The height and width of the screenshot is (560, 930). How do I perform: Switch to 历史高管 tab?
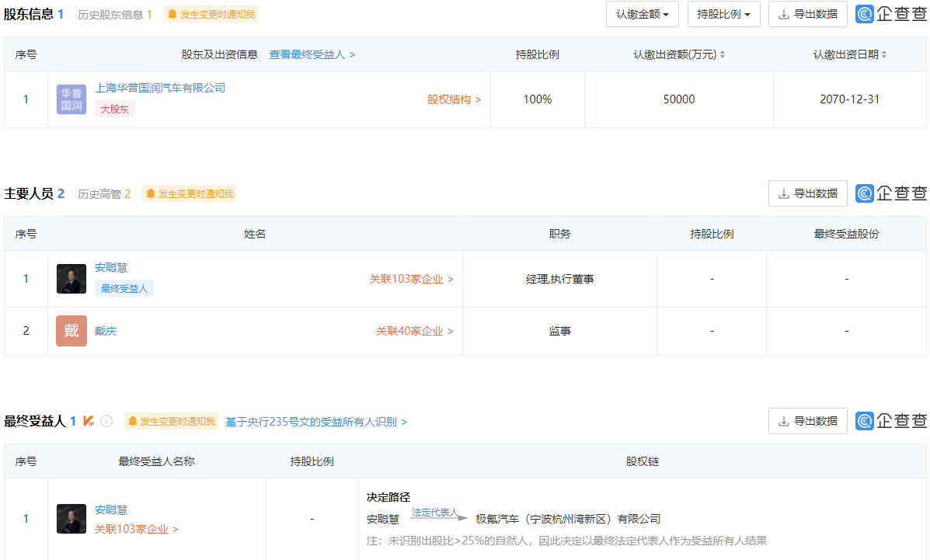click(x=103, y=193)
